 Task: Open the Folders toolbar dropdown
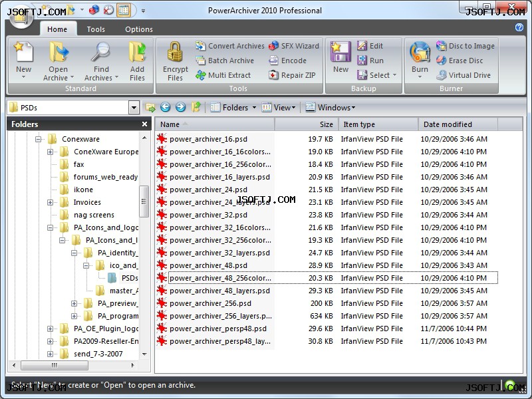[254, 108]
